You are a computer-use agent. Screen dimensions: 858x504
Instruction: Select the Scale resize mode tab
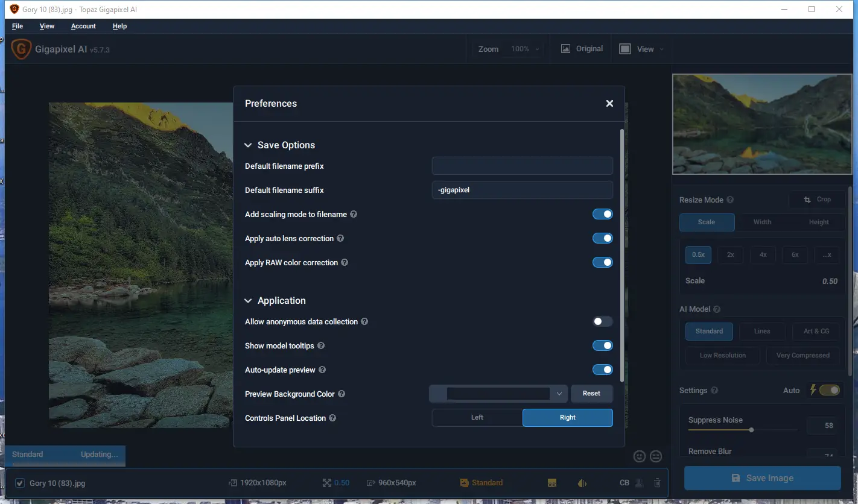coord(707,222)
